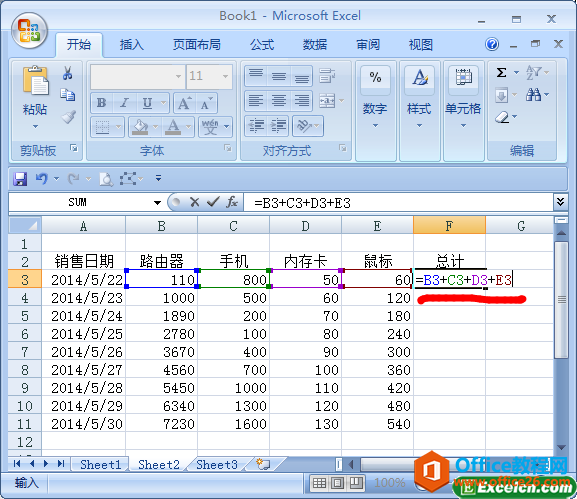
Task: Click the Insert Function fx icon
Action: coord(232,202)
